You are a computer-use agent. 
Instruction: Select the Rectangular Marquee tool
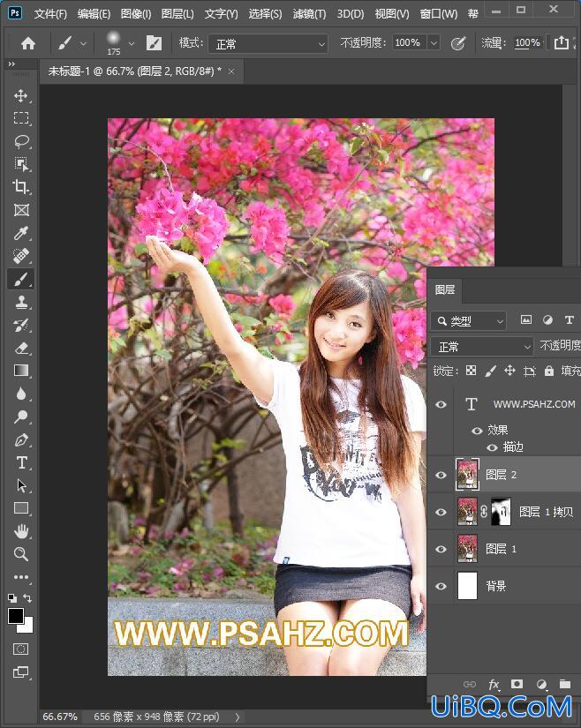(x=21, y=118)
